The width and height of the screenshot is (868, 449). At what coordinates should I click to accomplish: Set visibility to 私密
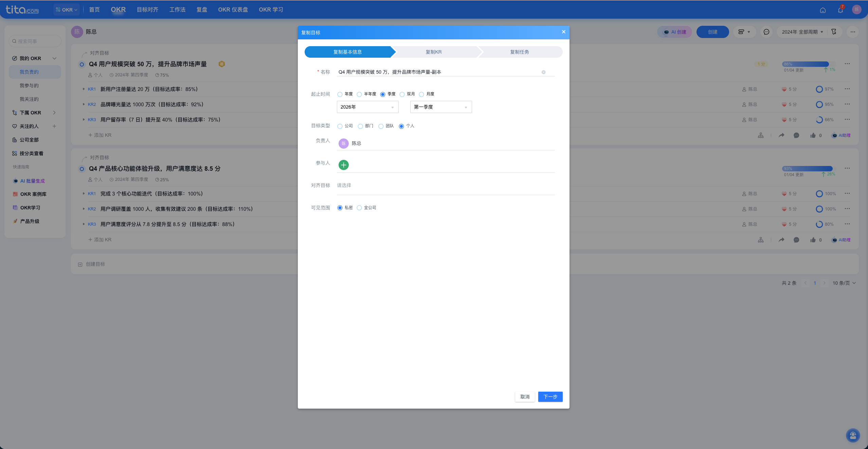[x=340, y=208]
